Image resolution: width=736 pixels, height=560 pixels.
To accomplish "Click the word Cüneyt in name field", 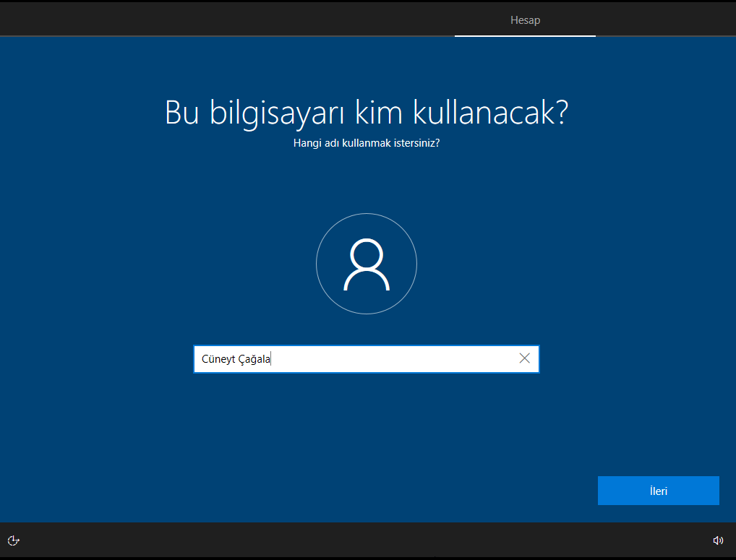I will coord(218,359).
